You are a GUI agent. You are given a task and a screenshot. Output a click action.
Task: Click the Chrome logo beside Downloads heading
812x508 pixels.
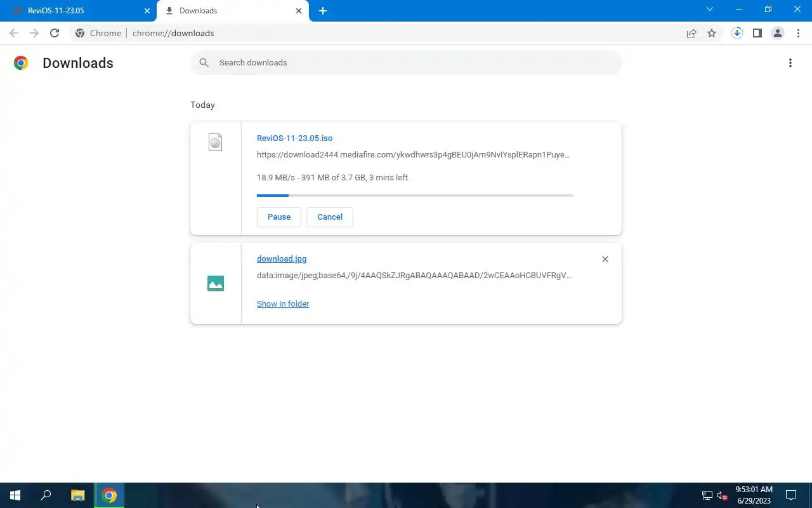point(21,63)
